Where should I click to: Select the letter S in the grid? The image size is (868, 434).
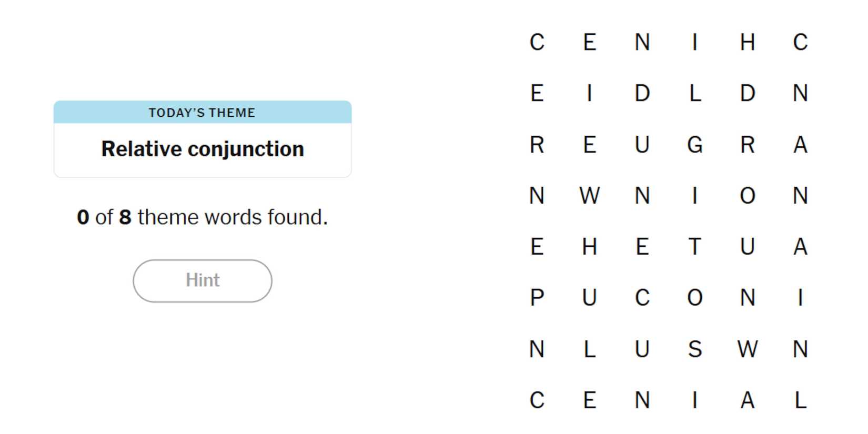[695, 349]
